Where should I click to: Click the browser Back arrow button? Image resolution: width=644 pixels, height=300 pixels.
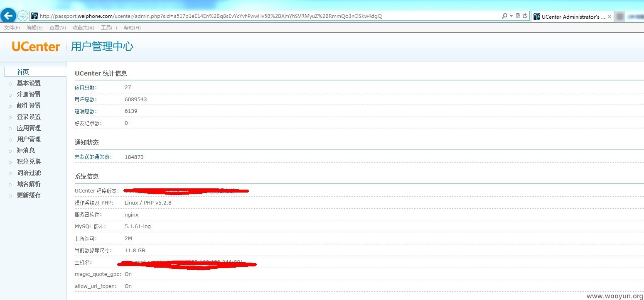9,16
